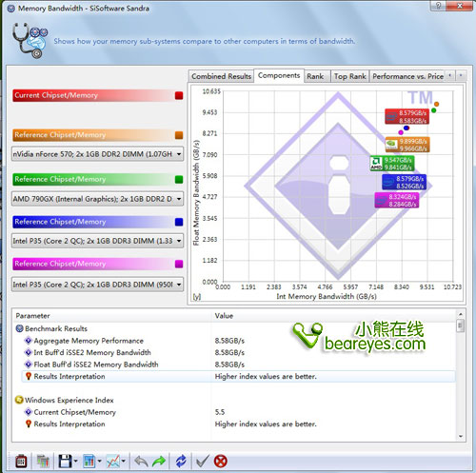Viewport: 476px width, 473px height.
Task: Click scroll down arrow of results list
Action: (461, 437)
